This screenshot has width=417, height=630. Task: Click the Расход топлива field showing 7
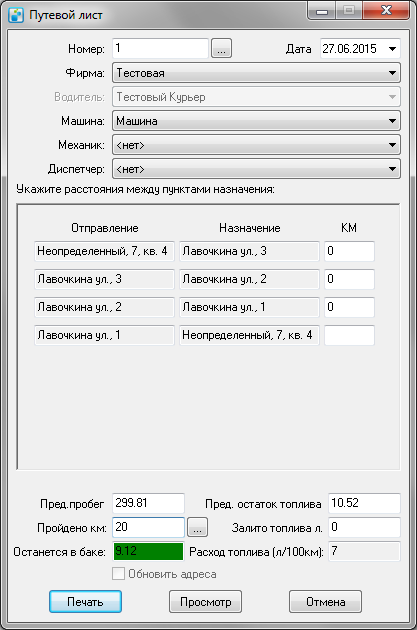coord(364,551)
